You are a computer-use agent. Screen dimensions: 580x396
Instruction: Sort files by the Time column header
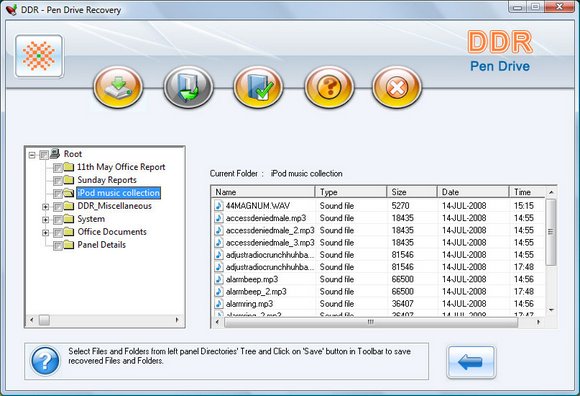click(x=527, y=192)
